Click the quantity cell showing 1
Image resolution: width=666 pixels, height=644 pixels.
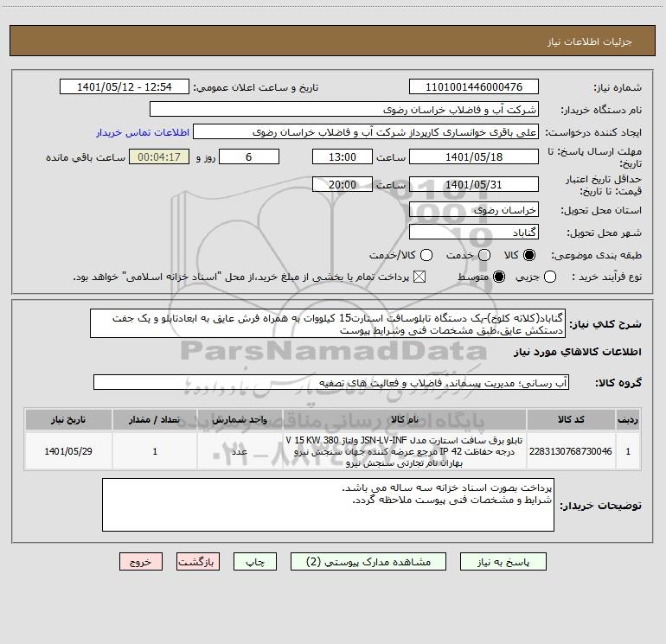pyautogui.click(x=155, y=451)
